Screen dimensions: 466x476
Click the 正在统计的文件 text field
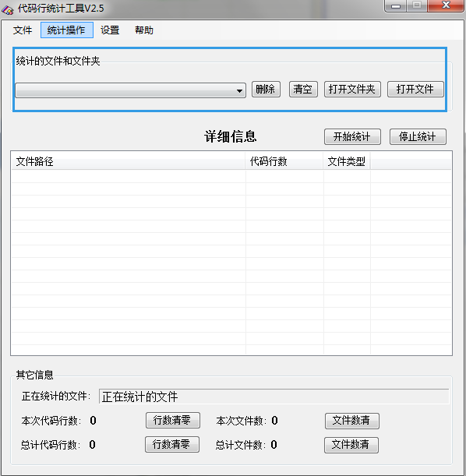(274, 397)
